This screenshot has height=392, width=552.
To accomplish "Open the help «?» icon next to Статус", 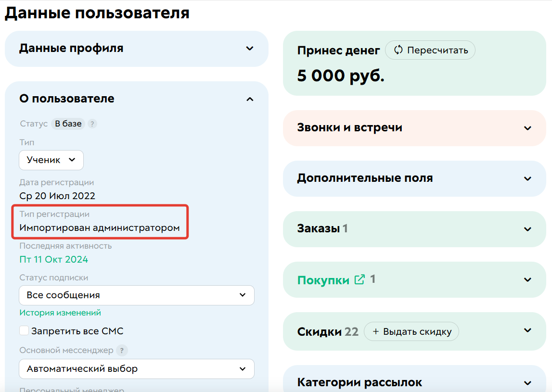I will 92,124.
